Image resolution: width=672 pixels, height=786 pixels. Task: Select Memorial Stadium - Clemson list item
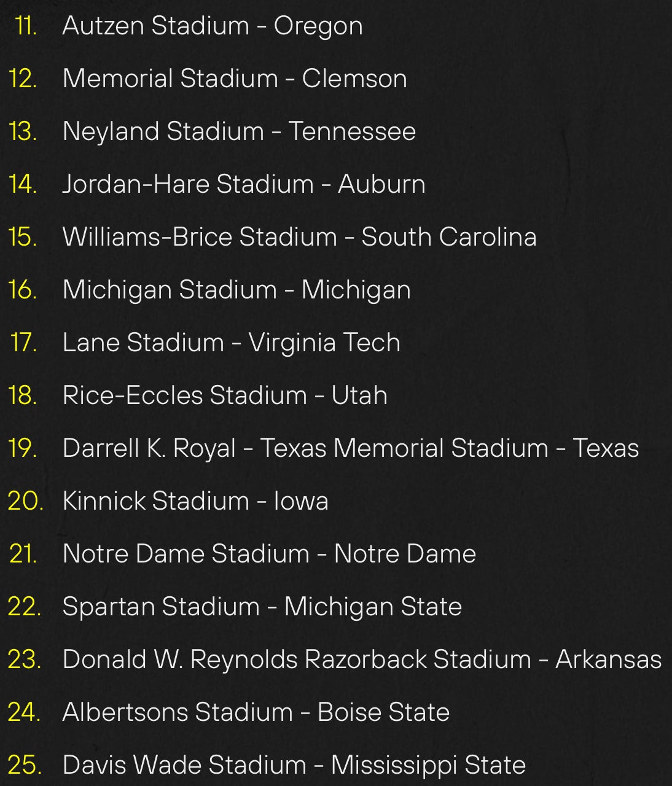coord(234,79)
